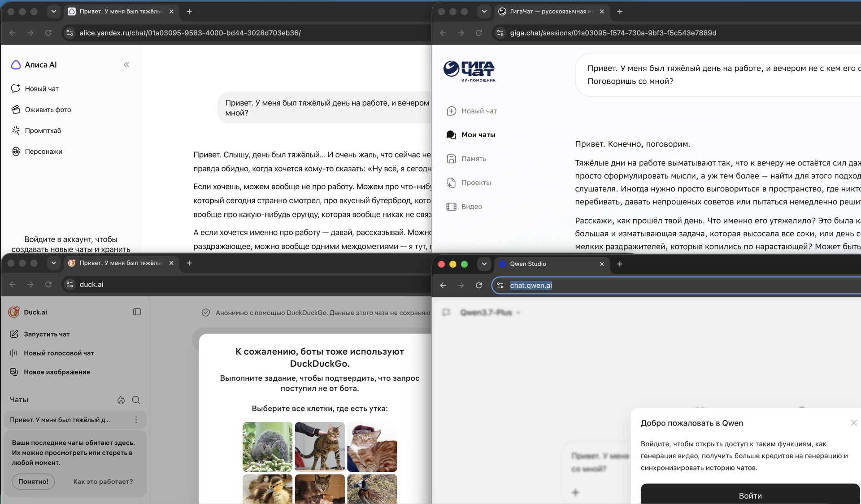The image size is (861, 504).
Task: Click the Войти button in Qwen popup
Action: pyautogui.click(x=750, y=494)
